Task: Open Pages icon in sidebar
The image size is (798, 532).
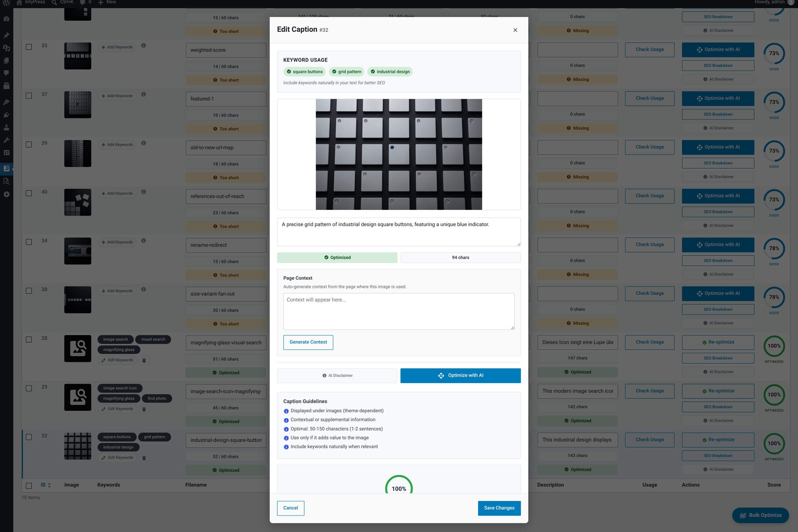Action: 6,61
